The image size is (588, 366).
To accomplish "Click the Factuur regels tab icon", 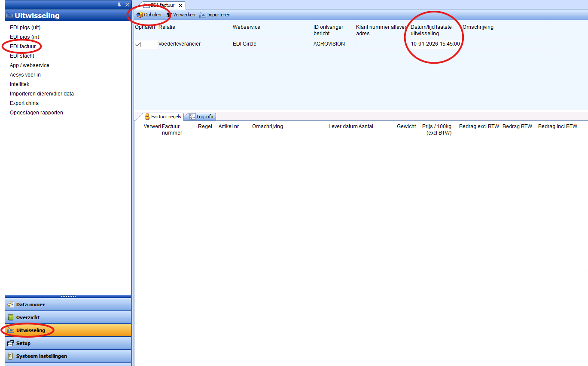I will [147, 117].
